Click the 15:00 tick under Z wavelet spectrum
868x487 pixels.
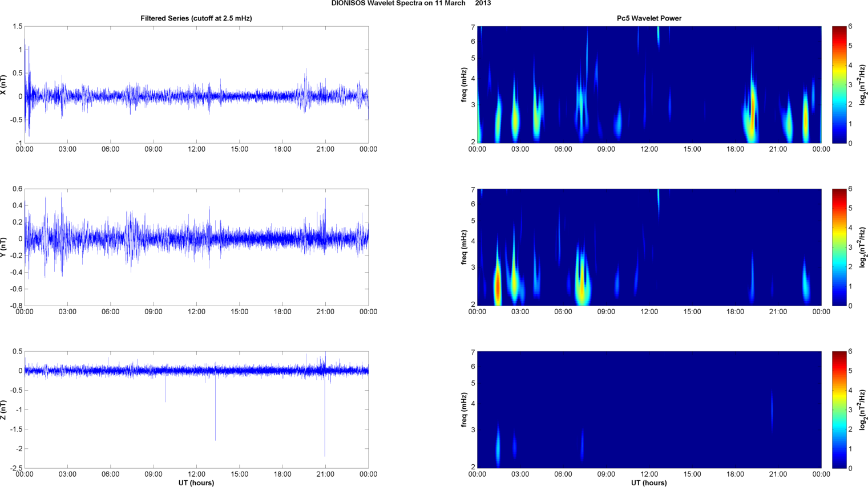click(x=692, y=474)
